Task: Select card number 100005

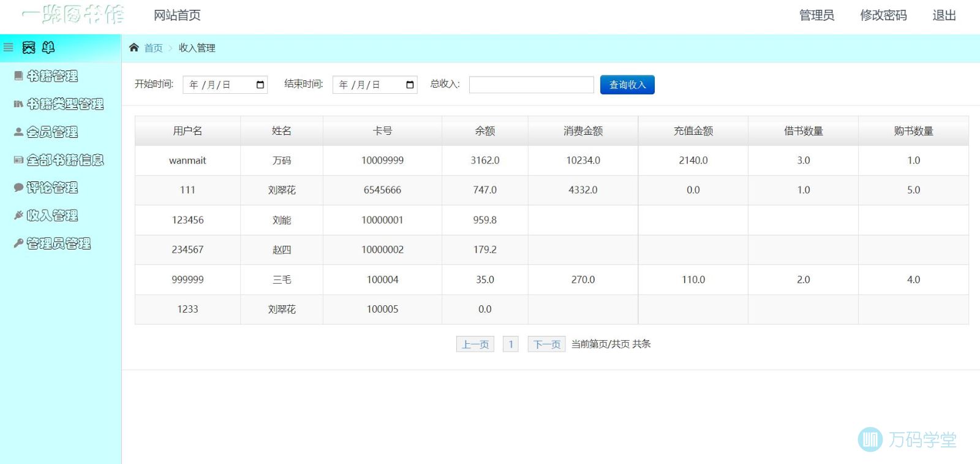Action: [383, 309]
